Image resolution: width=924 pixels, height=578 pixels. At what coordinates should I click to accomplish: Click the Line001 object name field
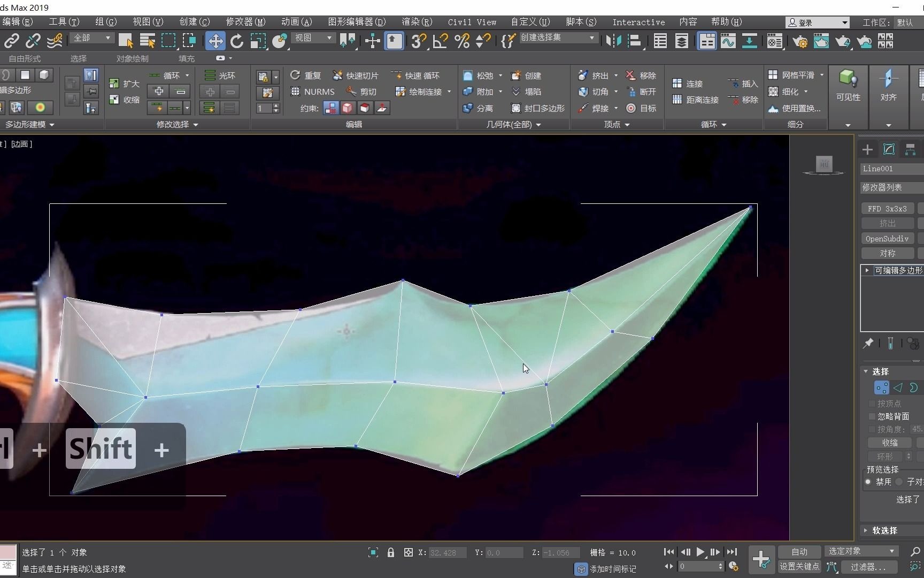click(x=892, y=169)
